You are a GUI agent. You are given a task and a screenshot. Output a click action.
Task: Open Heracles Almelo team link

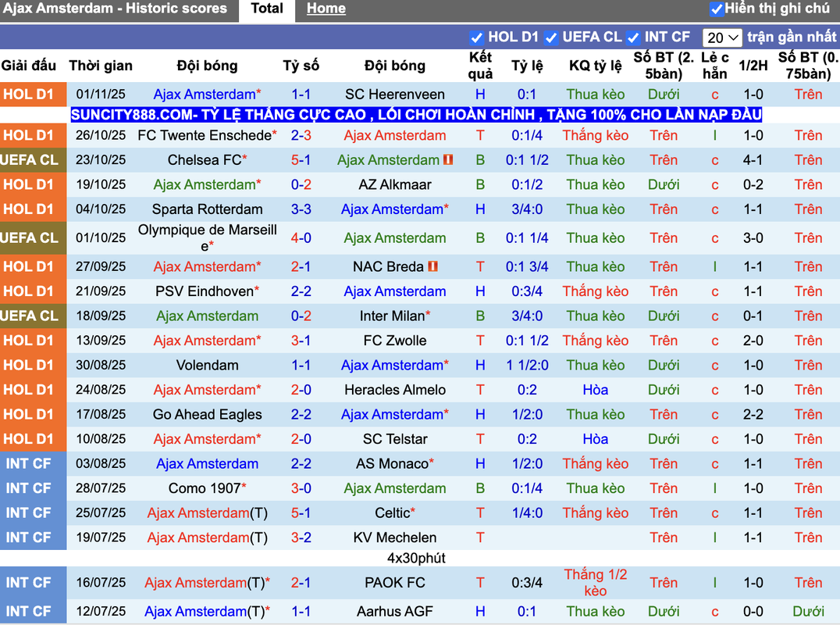tap(395, 390)
